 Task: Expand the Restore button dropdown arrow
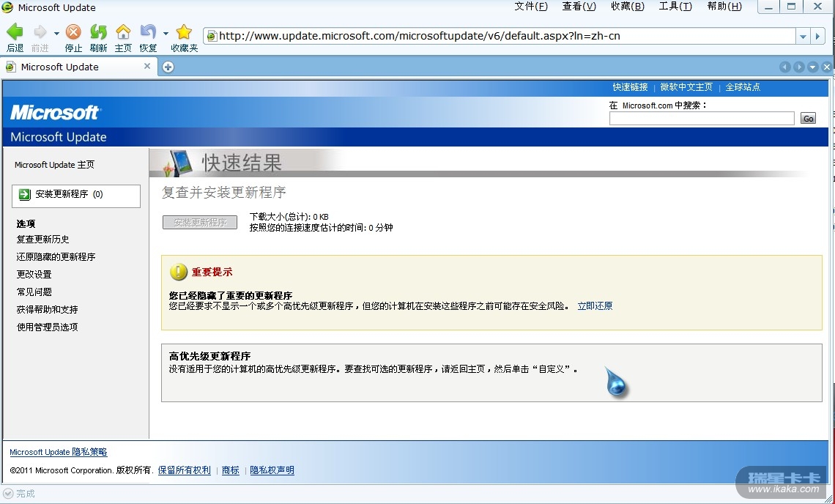[x=166, y=33]
